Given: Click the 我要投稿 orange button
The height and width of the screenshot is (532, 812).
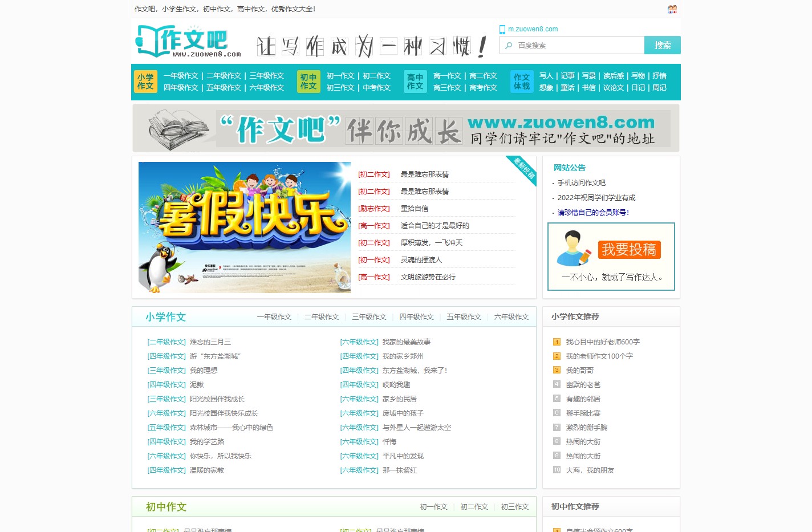Looking at the screenshot, I should pyautogui.click(x=629, y=250).
